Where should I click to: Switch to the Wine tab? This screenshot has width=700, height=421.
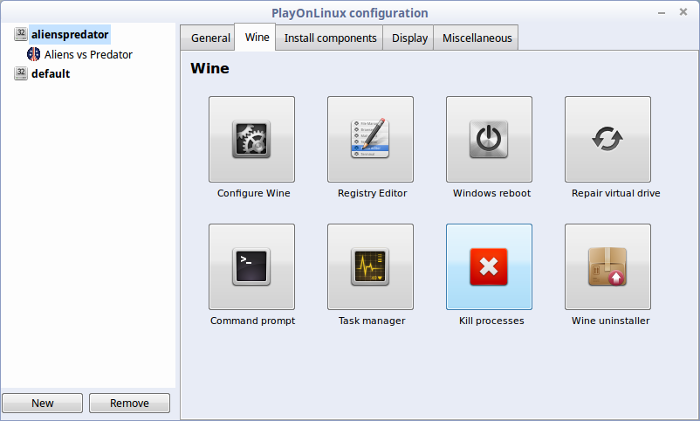pyautogui.click(x=257, y=37)
